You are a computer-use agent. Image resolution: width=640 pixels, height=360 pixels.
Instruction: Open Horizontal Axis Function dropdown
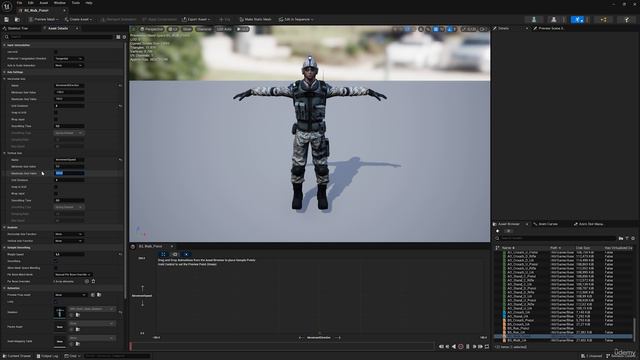69,234
